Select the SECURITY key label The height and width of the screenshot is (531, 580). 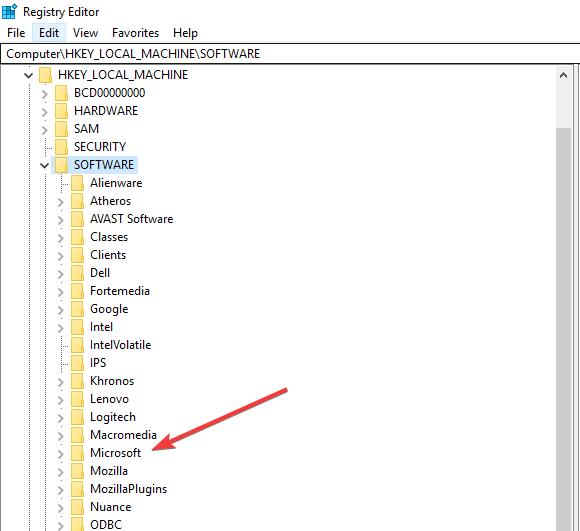(x=100, y=147)
